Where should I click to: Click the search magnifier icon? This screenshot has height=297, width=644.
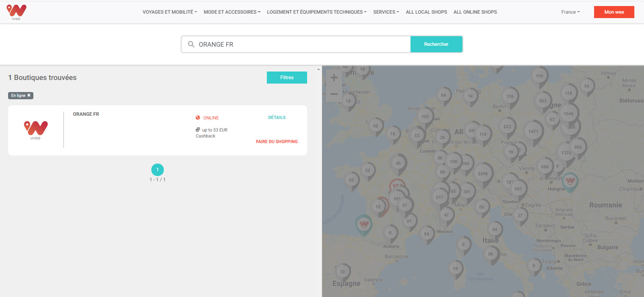pyautogui.click(x=191, y=44)
